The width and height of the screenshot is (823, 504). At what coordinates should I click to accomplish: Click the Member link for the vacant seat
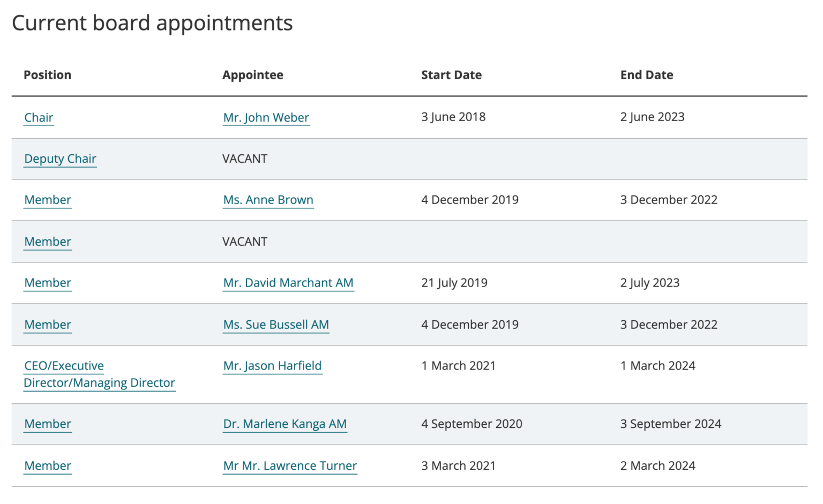(x=47, y=242)
